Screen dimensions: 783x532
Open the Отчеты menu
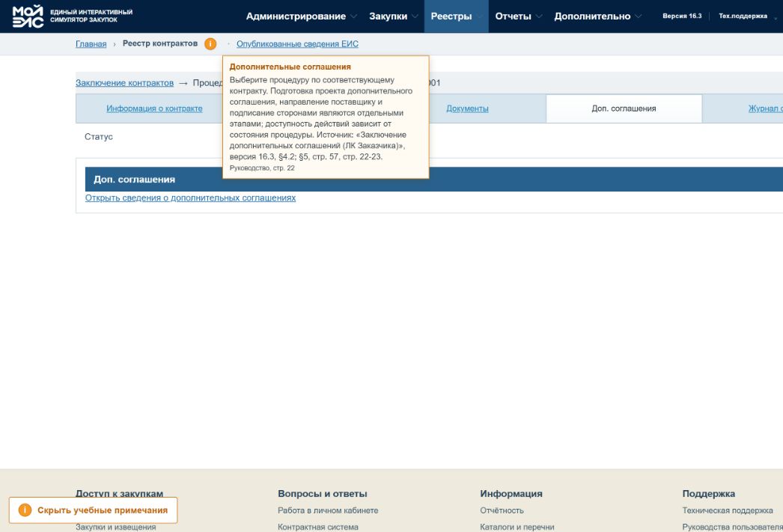tap(513, 16)
